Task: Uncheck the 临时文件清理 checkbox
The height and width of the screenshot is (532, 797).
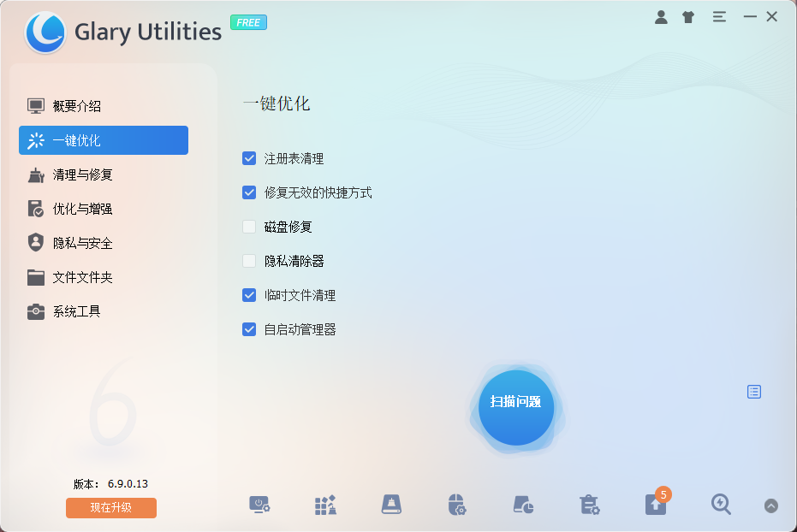Action: (x=249, y=295)
